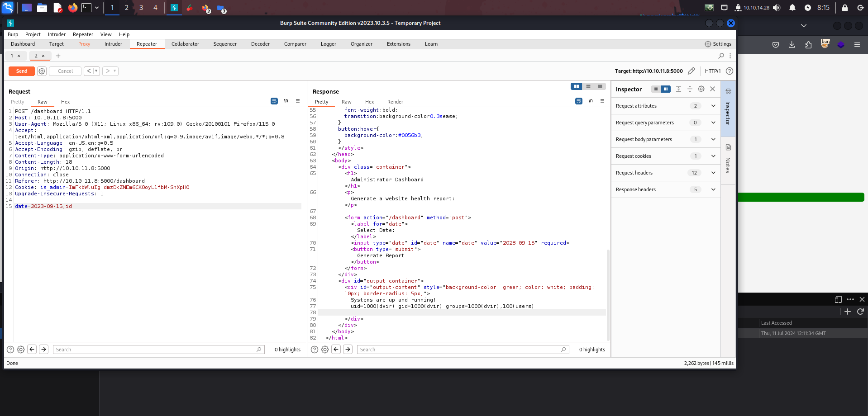Open response pane hamburger menu
868x416 pixels.
pos(602,101)
